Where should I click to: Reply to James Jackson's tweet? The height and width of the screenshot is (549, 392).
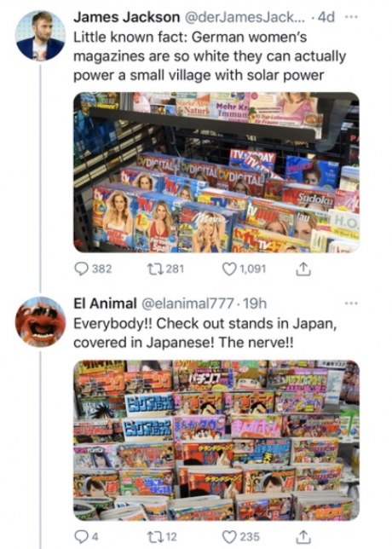tap(94, 269)
